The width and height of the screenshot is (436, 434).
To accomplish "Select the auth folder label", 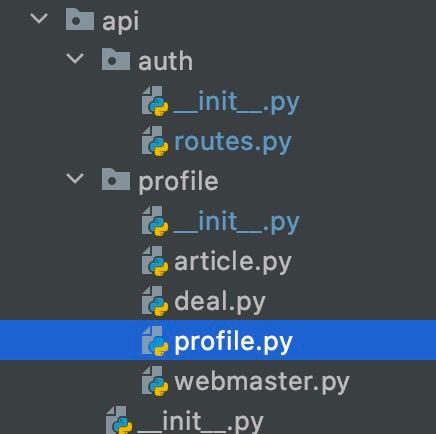I will [x=166, y=61].
